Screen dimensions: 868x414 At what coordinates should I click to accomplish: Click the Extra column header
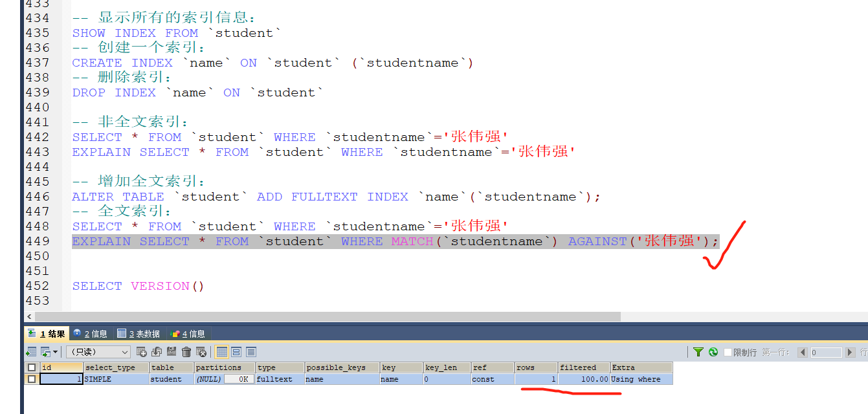[x=641, y=367]
